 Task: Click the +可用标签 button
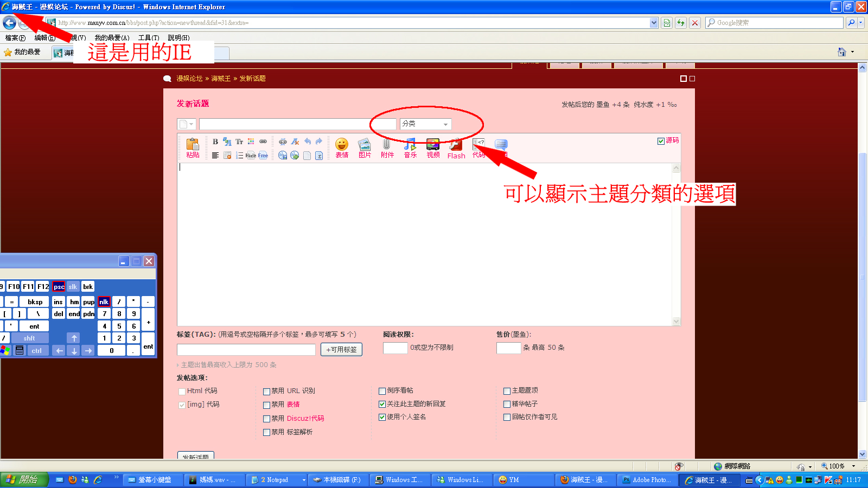pos(341,350)
